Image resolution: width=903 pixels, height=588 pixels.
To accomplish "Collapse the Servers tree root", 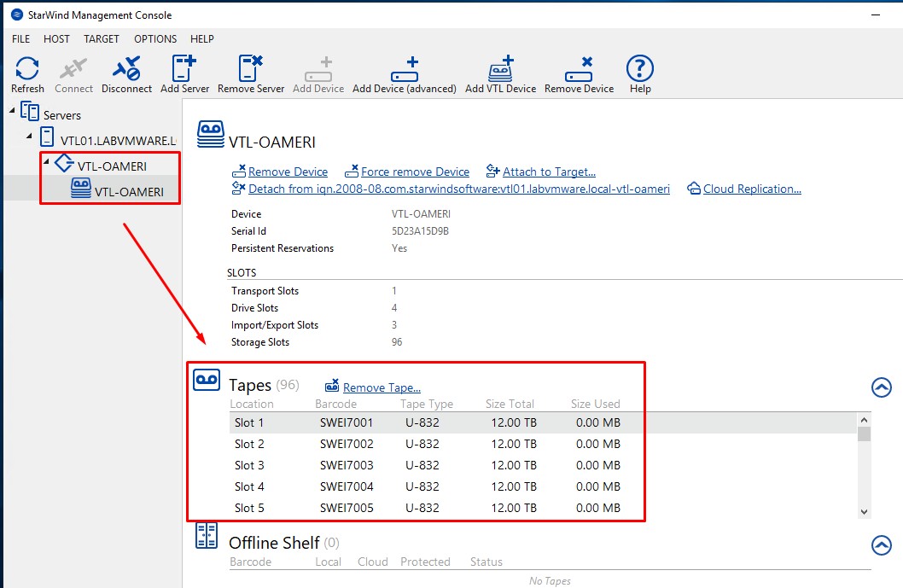I will (13, 110).
